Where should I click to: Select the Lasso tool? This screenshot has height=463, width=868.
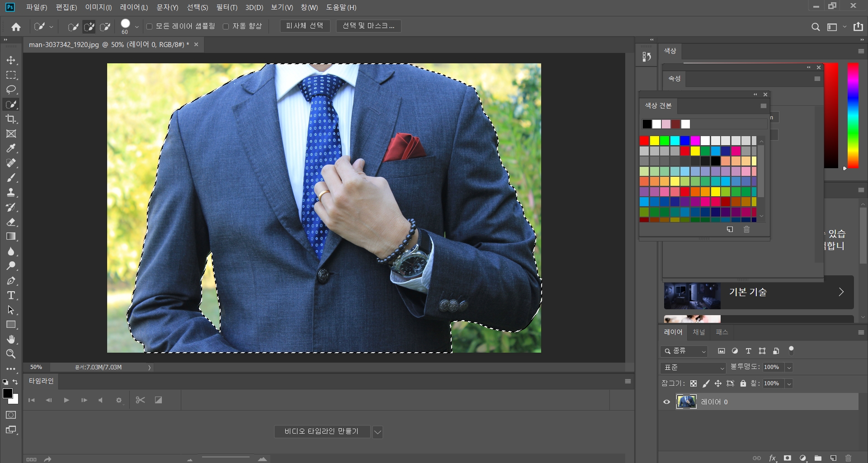[x=11, y=90]
